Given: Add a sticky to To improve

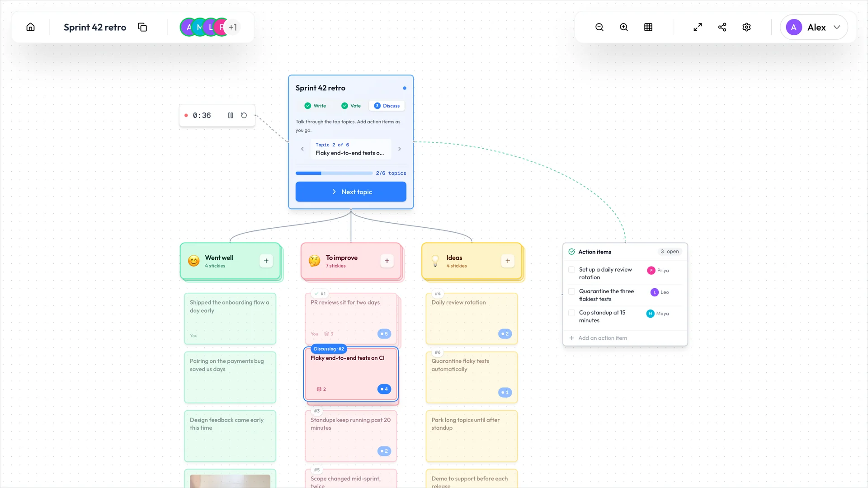Looking at the screenshot, I should (x=387, y=261).
